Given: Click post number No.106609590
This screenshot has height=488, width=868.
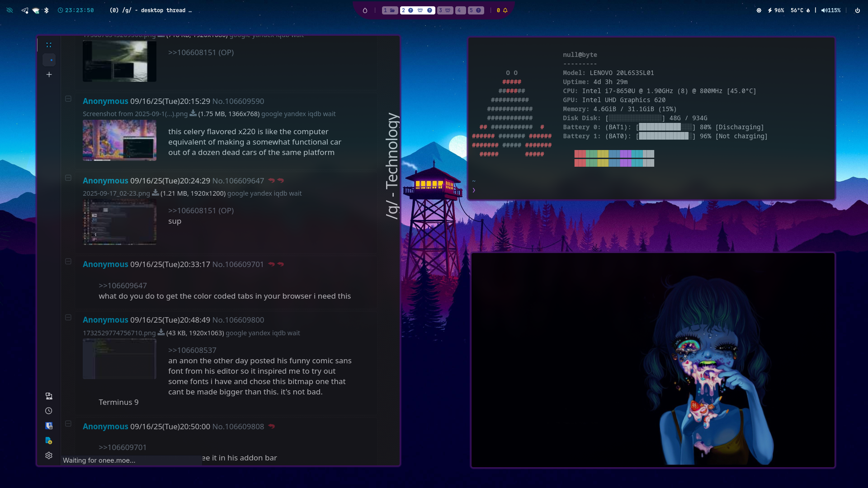Looking at the screenshot, I should (238, 101).
